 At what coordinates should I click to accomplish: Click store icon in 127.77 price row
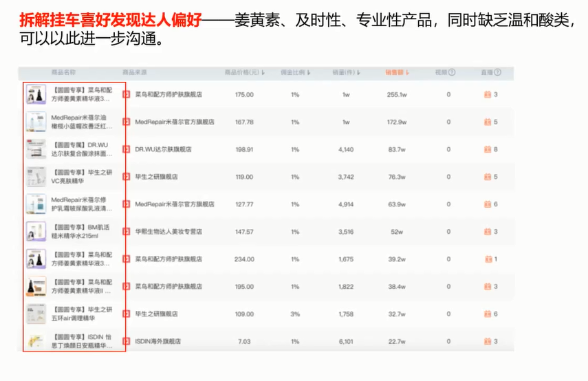tap(127, 204)
